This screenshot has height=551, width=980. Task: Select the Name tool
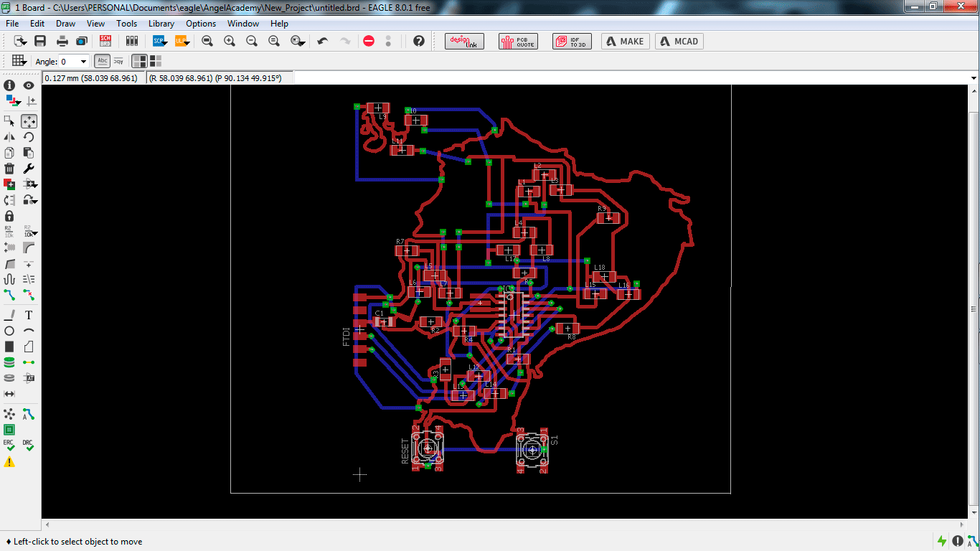point(9,231)
